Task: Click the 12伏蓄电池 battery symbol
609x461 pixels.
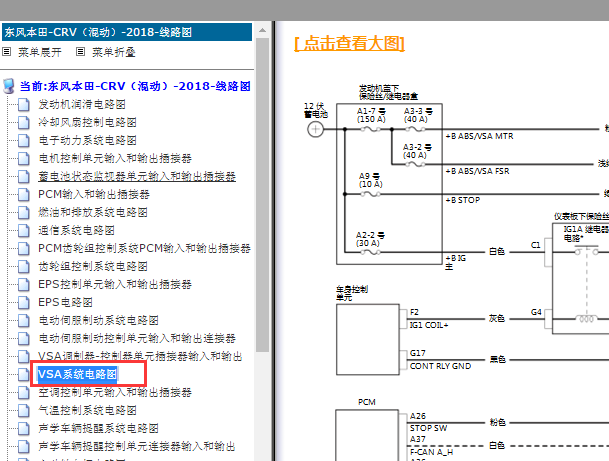Action: [x=315, y=129]
